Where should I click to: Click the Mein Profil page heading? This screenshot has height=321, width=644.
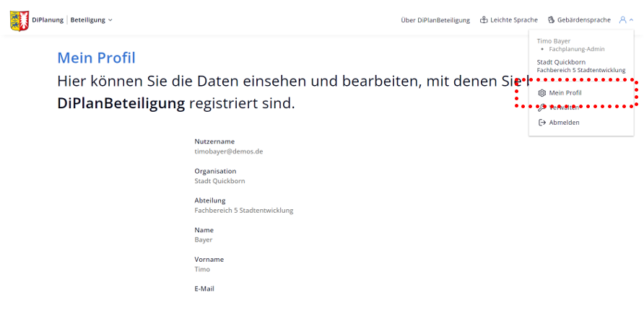(96, 58)
